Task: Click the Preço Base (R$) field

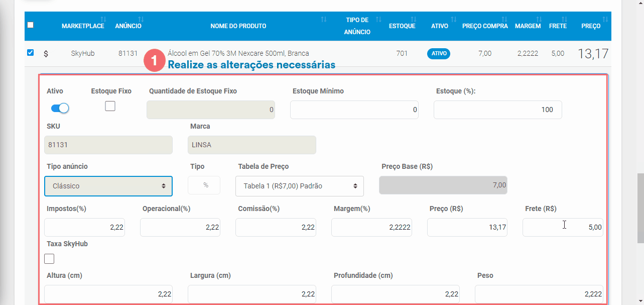Action: tap(443, 185)
